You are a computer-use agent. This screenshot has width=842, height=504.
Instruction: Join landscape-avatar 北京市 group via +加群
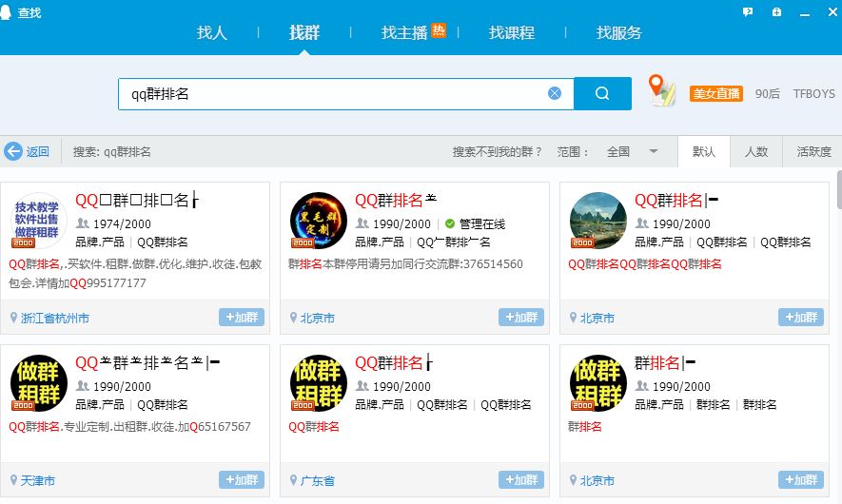click(801, 318)
